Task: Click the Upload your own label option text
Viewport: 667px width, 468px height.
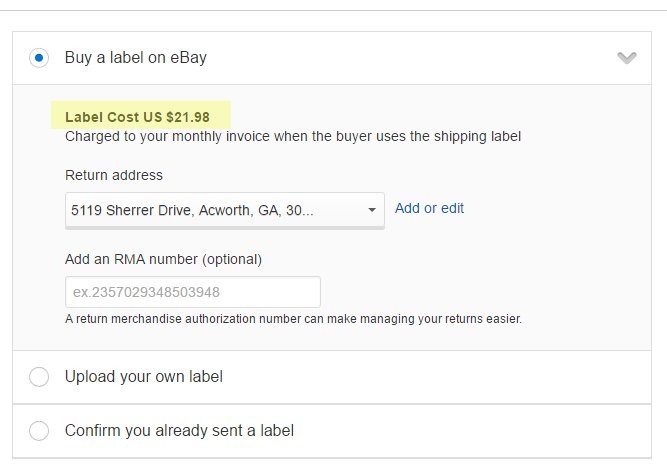Action: pos(143,377)
